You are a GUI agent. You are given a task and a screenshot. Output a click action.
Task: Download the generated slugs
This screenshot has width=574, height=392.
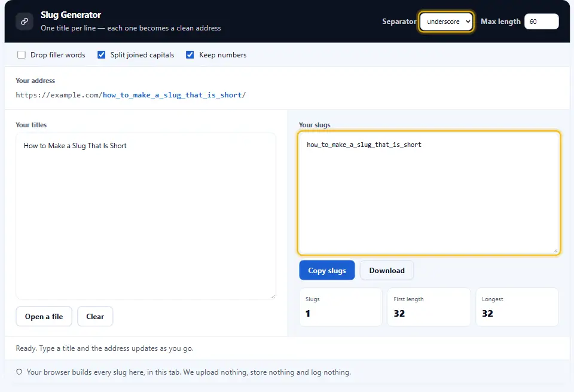click(387, 271)
